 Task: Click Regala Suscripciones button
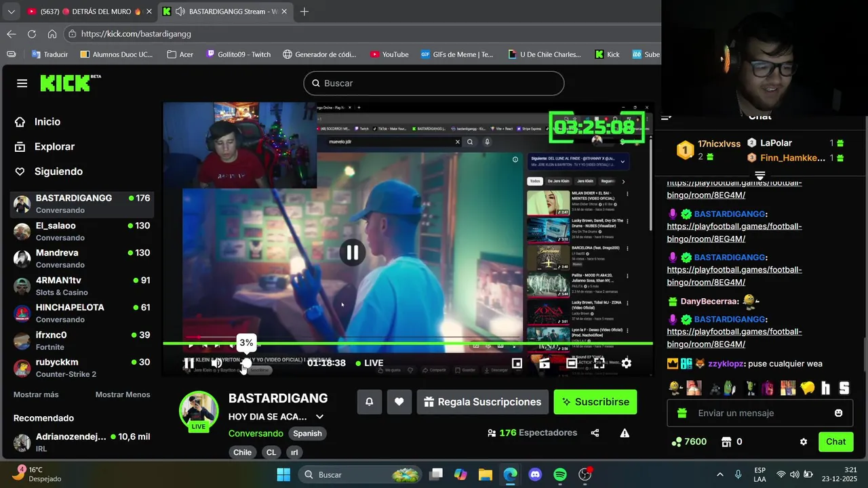point(482,402)
